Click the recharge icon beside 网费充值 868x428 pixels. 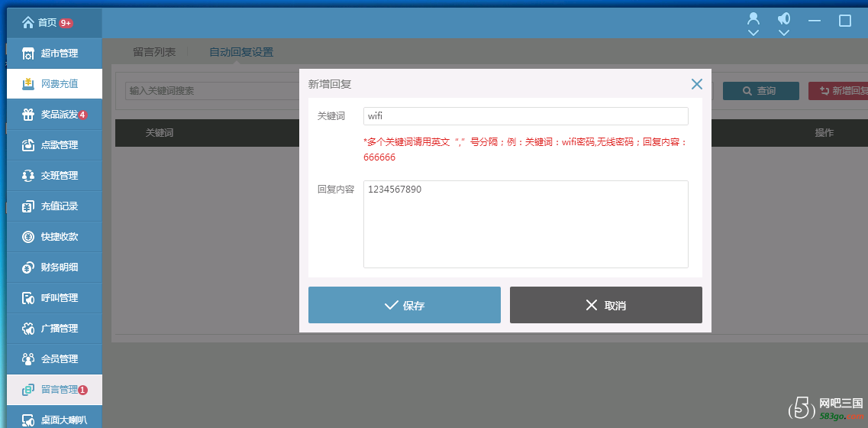click(x=28, y=84)
